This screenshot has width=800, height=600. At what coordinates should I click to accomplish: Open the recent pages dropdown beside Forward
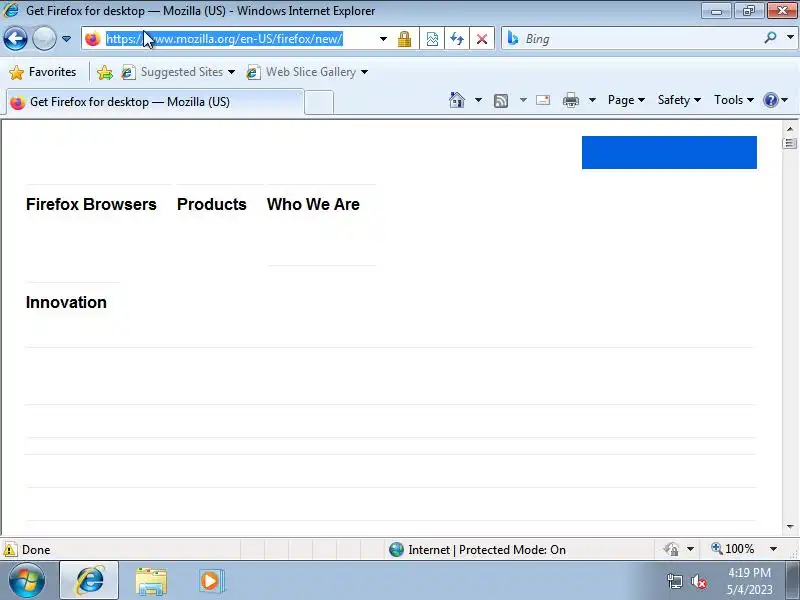[66, 39]
